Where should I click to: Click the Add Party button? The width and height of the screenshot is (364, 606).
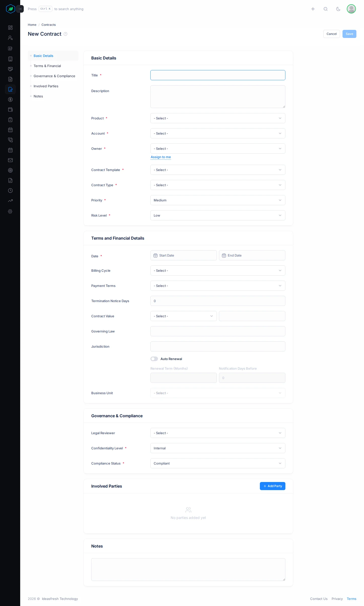[272, 486]
